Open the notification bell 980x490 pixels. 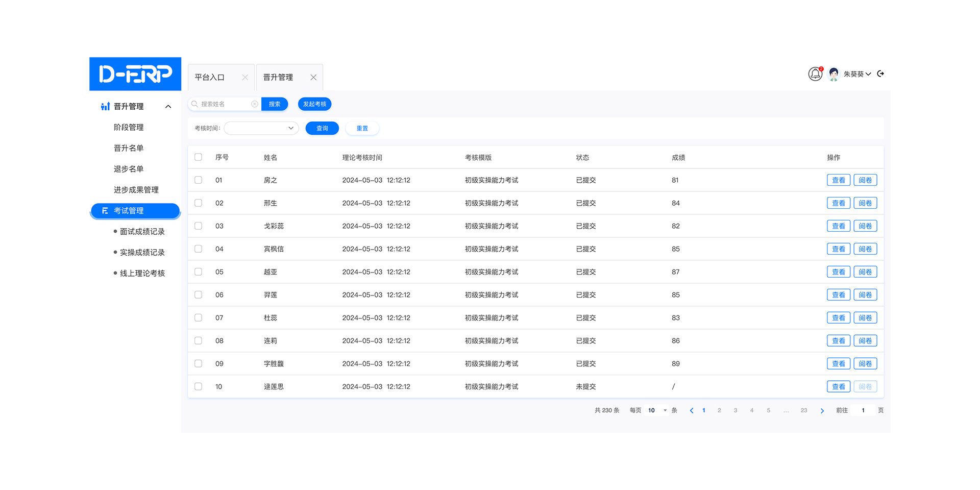(x=815, y=74)
